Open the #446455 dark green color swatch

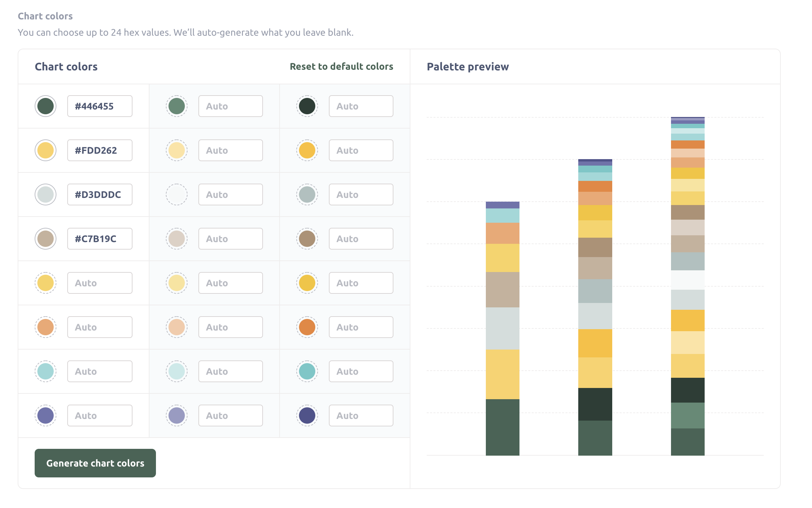click(x=45, y=106)
